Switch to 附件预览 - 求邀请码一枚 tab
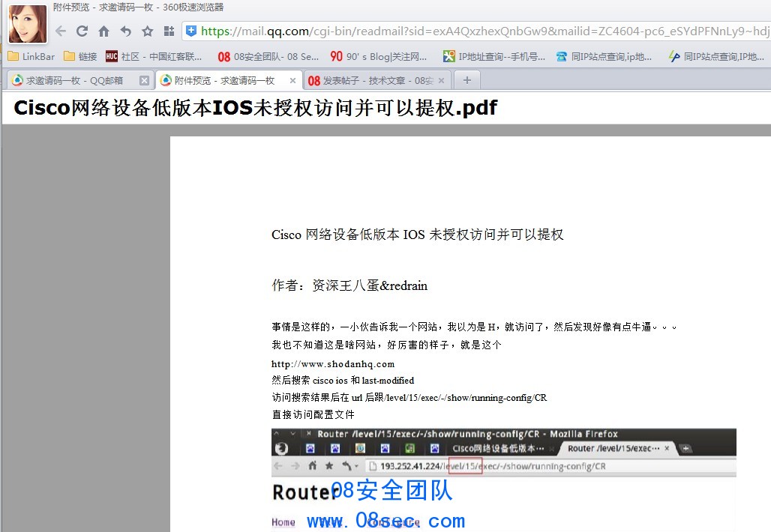Image resolution: width=771 pixels, height=532 pixels. (x=224, y=81)
